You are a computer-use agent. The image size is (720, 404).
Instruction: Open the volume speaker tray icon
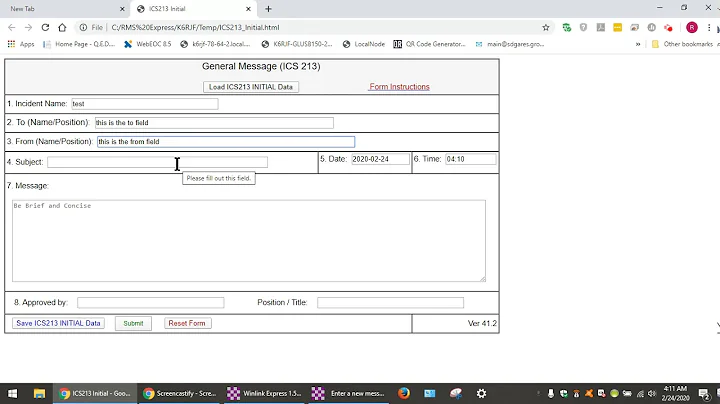point(652,393)
